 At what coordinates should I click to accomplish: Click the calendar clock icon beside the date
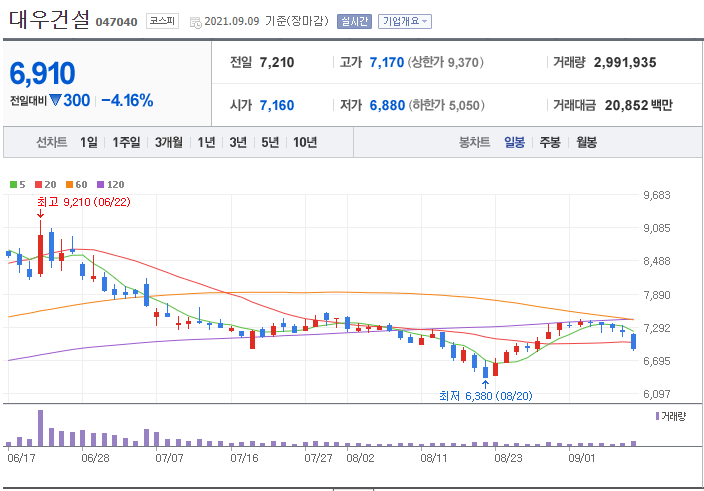tap(195, 22)
